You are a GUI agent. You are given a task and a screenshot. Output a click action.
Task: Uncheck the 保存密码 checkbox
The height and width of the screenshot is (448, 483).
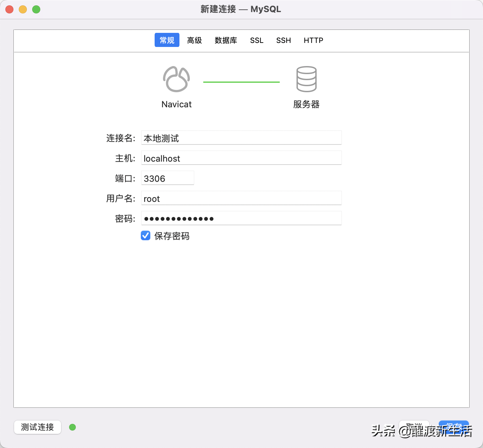tap(145, 236)
